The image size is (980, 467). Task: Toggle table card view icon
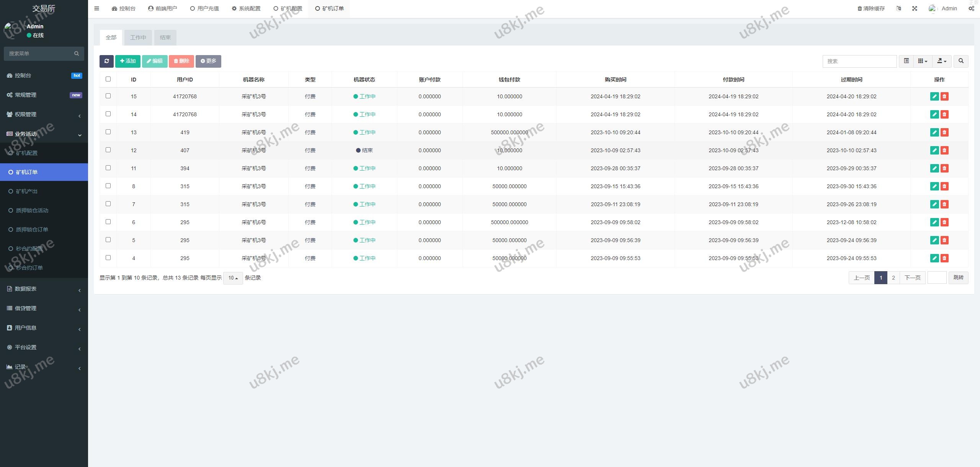pos(906,61)
